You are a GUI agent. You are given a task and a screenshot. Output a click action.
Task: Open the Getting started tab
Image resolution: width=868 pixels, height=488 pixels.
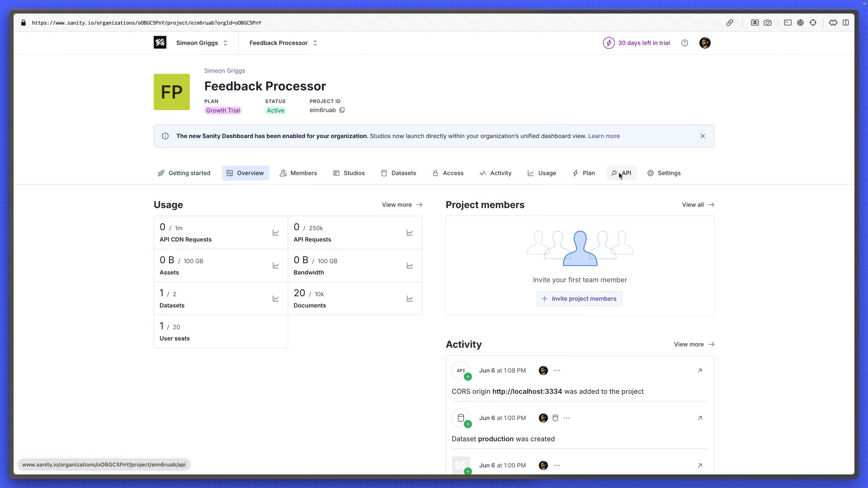coord(184,173)
